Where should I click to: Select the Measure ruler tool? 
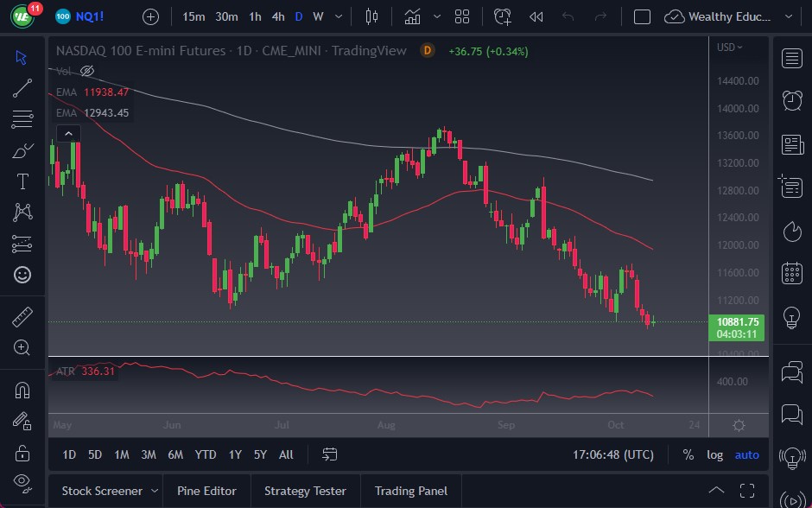pyautogui.click(x=22, y=315)
